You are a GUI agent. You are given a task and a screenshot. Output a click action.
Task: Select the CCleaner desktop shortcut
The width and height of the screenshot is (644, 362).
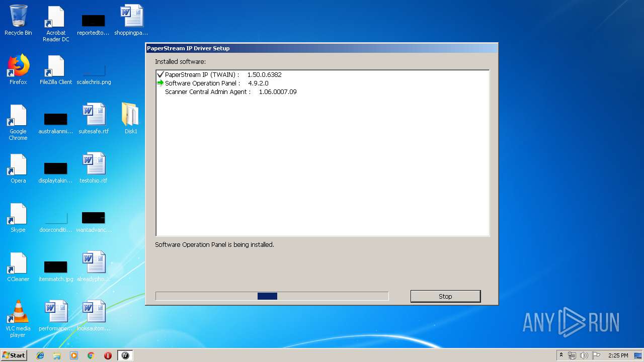[x=18, y=266]
